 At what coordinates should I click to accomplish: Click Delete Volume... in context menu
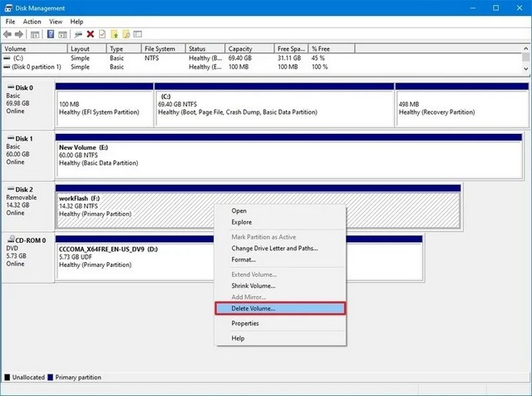280,309
